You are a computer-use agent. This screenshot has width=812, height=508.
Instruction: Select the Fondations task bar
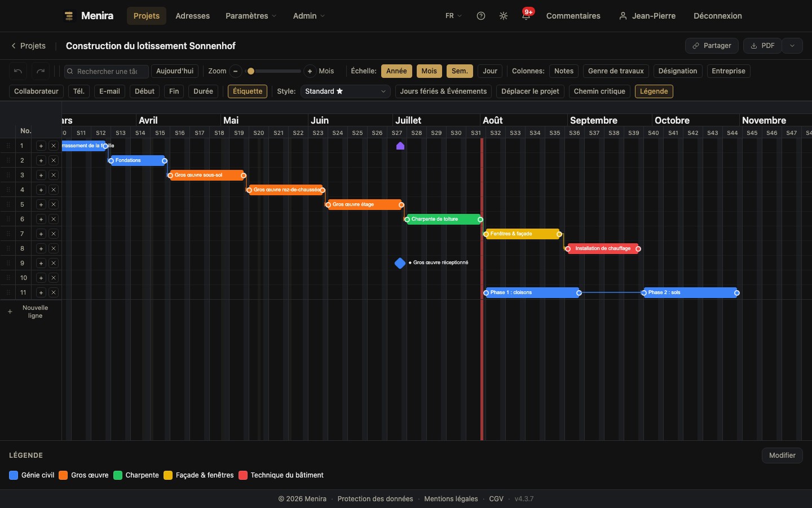(x=138, y=160)
